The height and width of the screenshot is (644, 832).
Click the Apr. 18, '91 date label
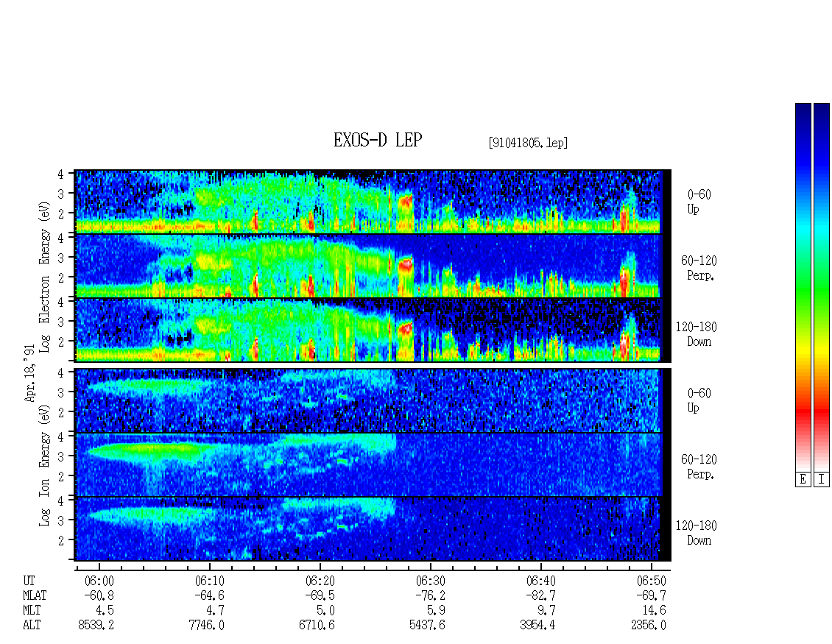29,372
